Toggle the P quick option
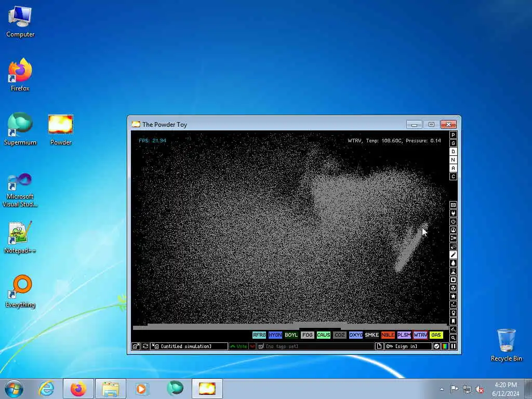This screenshot has width=532, height=399. (453, 135)
